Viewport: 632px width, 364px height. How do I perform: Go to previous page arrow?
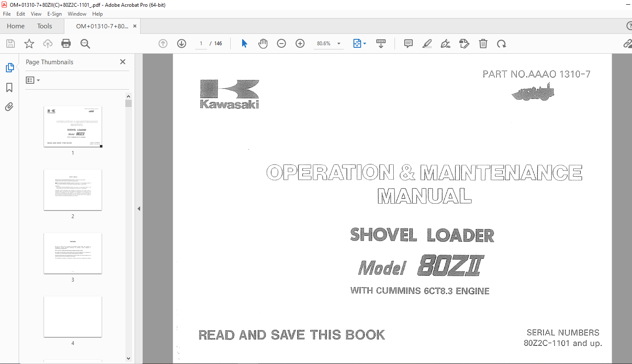[x=163, y=44]
